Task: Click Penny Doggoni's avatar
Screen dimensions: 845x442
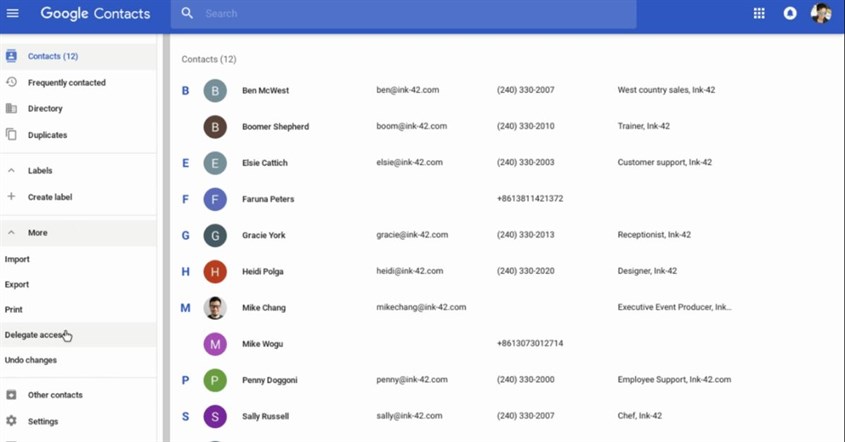Action: click(215, 380)
